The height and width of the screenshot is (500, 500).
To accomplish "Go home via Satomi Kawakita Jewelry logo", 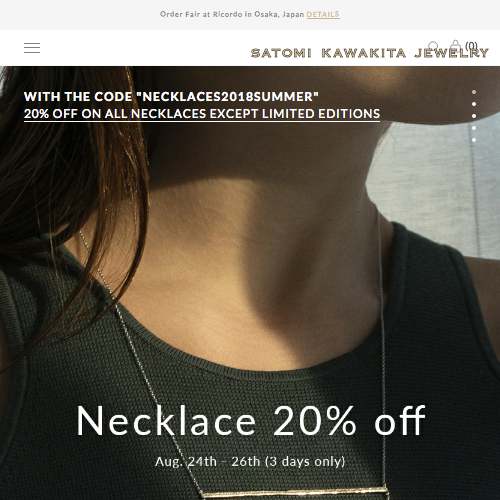I will point(370,53).
